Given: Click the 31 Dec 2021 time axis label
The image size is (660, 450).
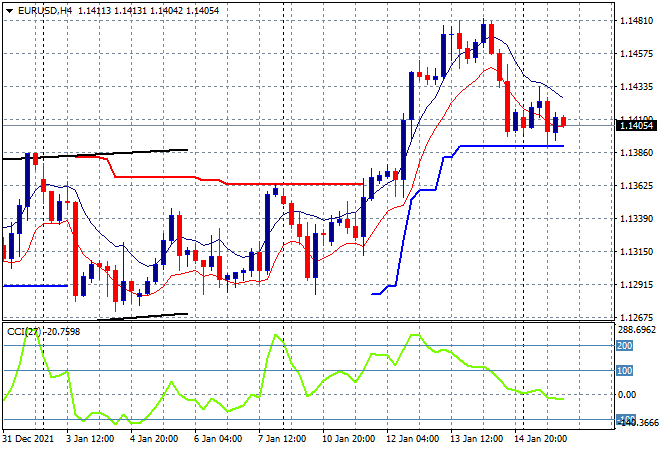Looking at the screenshot, I should pyautogui.click(x=29, y=439).
